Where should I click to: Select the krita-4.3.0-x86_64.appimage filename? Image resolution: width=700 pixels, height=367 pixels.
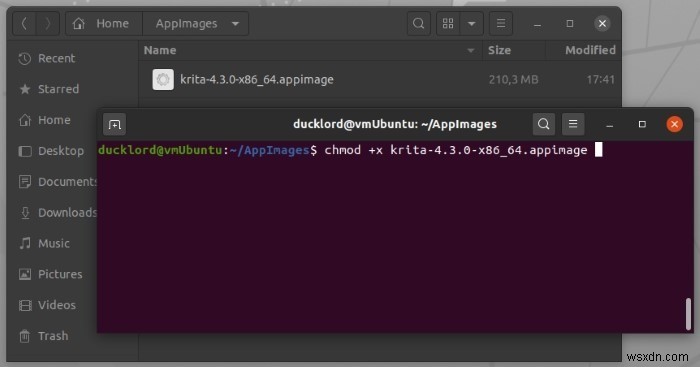point(257,79)
